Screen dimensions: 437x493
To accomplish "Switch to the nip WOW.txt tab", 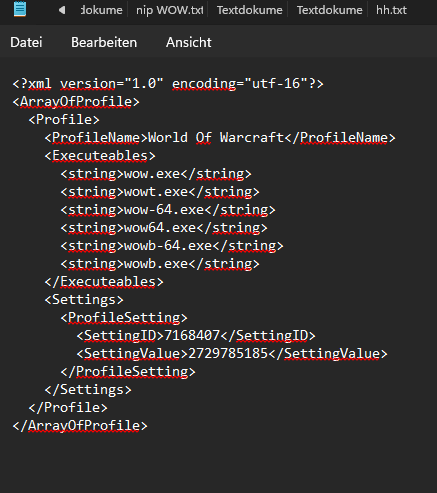I will 168,10.
